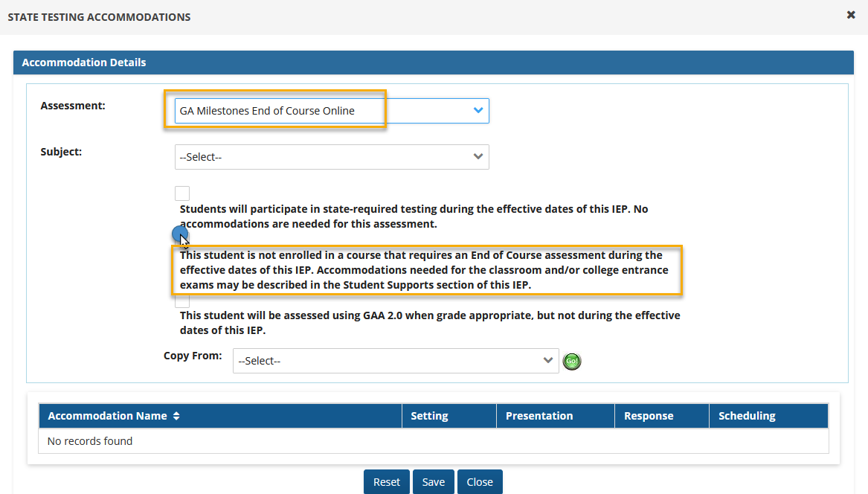
Task: Click the Presentation column header
Action: (x=539, y=417)
